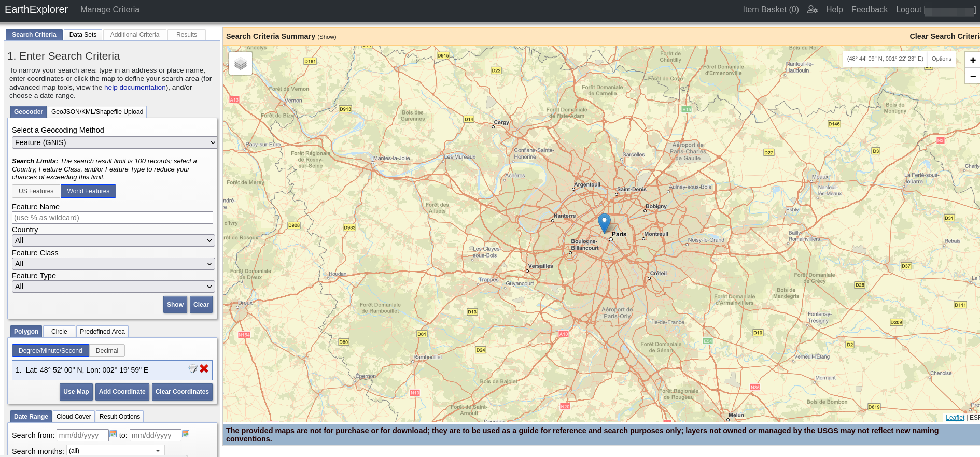Open the Circle tab
The image size is (980, 457).
coord(59,332)
